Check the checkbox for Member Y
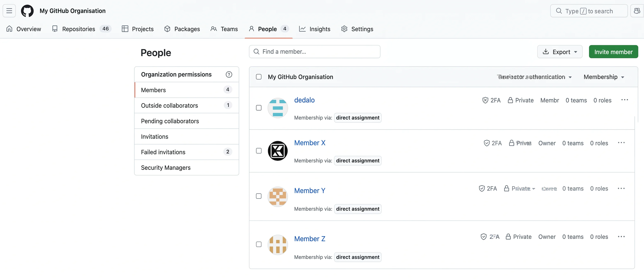The image size is (644, 279). [259, 196]
